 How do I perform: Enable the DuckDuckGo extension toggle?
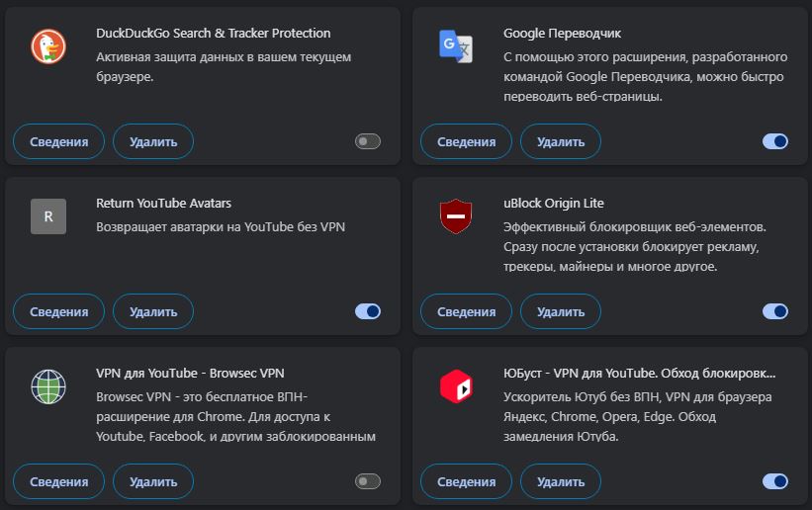(x=368, y=141)
